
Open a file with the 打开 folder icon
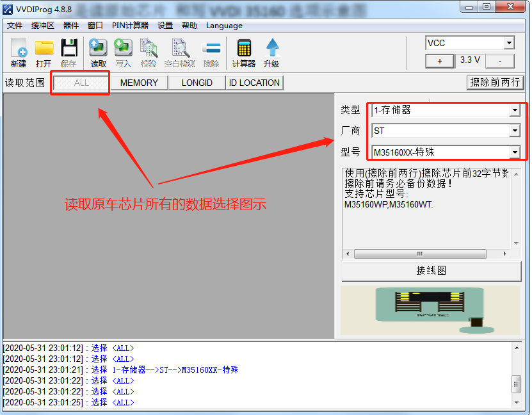[x=44, y=53]
